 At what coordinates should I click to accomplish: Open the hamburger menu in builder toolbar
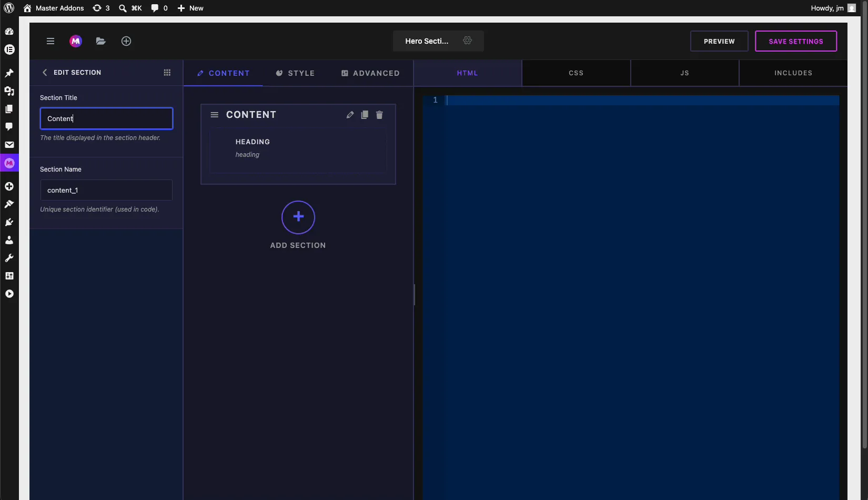click(x=51, y=41)
